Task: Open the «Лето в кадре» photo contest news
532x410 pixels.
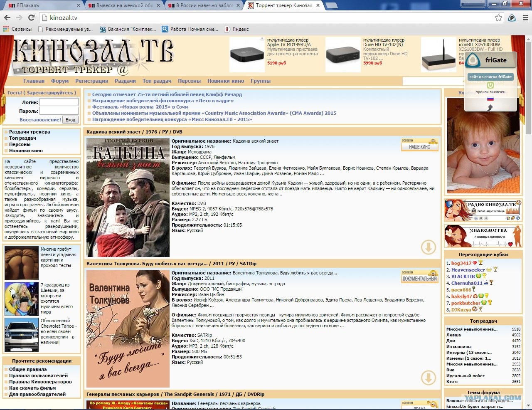Action: tap(163, 101)
